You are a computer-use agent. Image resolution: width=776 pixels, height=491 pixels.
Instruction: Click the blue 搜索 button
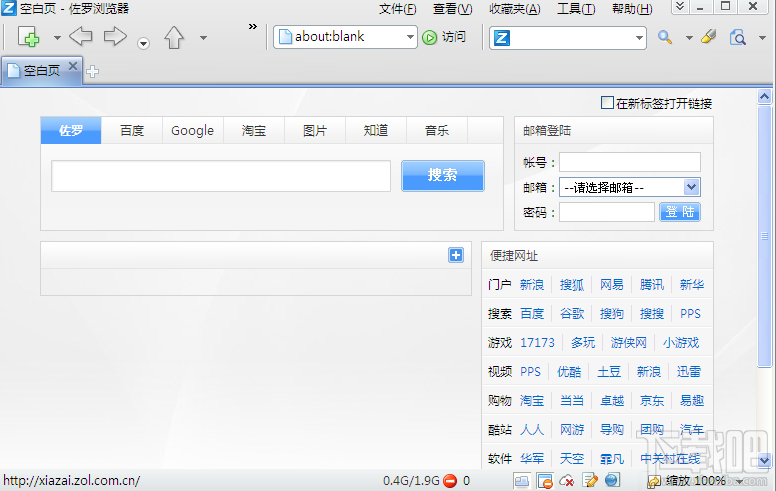click(x=442, y=175)
